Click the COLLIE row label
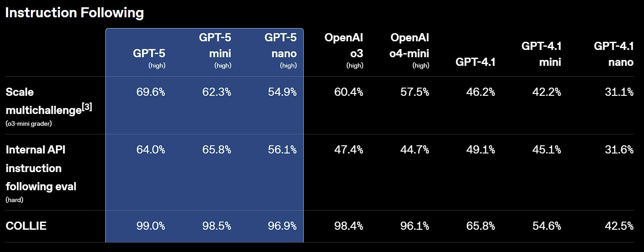Image resolution: width=644 pixels, height=252 pixels. pos(26,226)
